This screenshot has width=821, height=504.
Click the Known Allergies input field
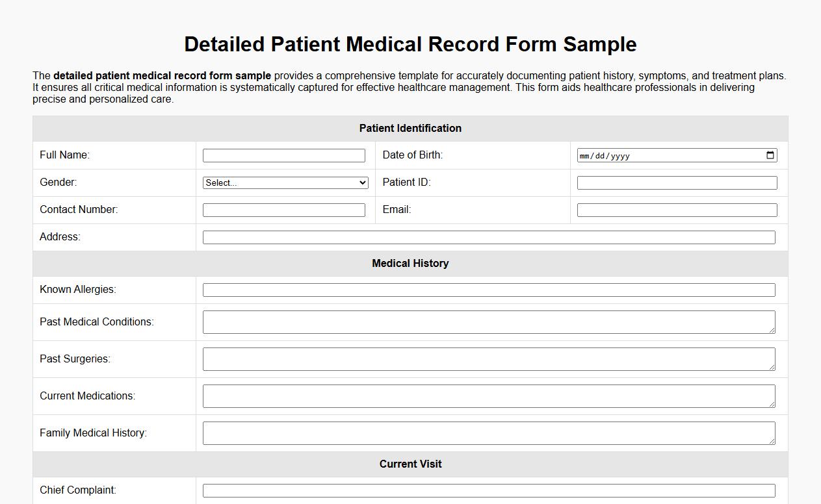489,290
